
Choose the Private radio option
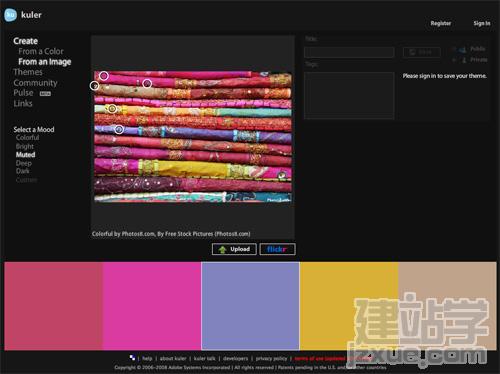pyautogui.click(x=454, y=60)
